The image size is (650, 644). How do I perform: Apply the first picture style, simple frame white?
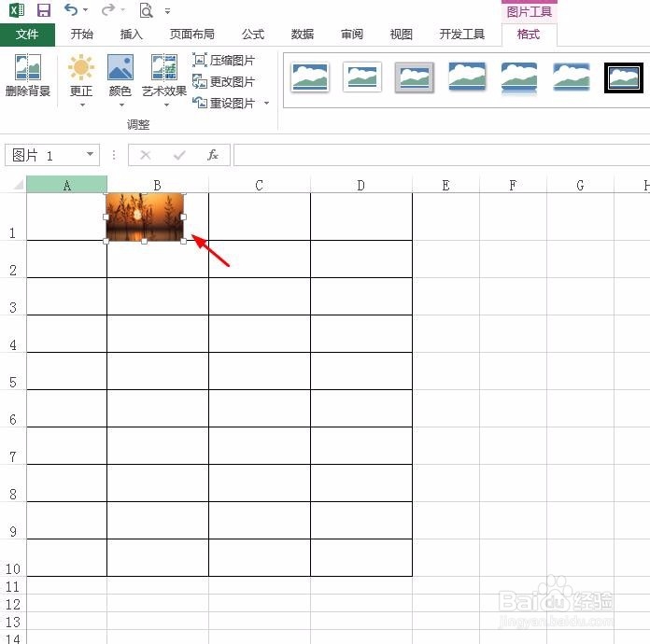(x=310, y=77)
